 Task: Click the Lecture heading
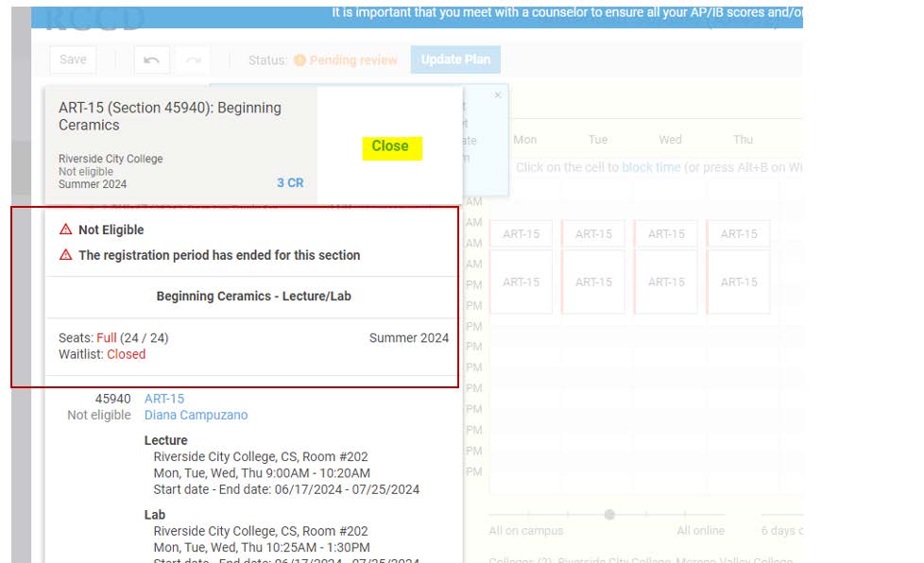coord(165,440)
